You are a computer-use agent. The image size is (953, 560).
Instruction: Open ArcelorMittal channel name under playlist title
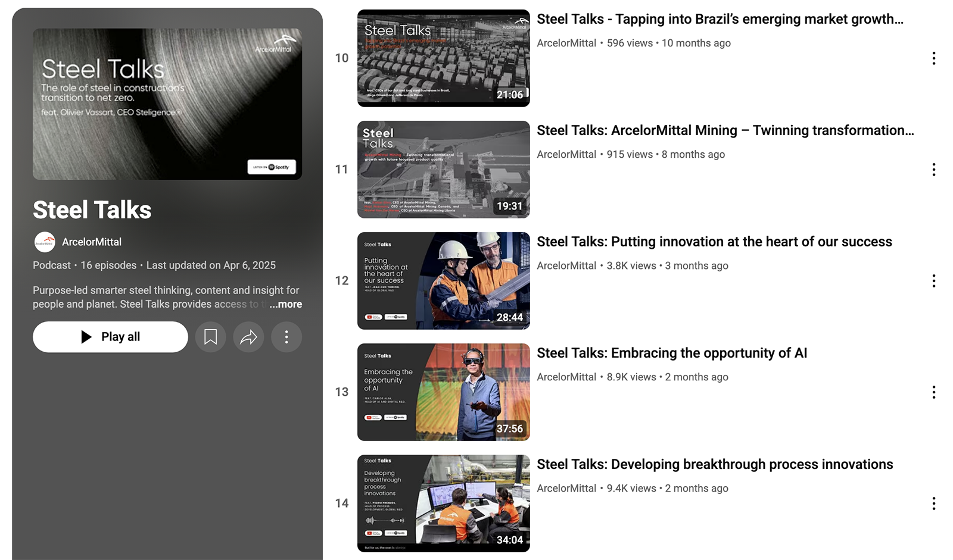click(92, 242)
